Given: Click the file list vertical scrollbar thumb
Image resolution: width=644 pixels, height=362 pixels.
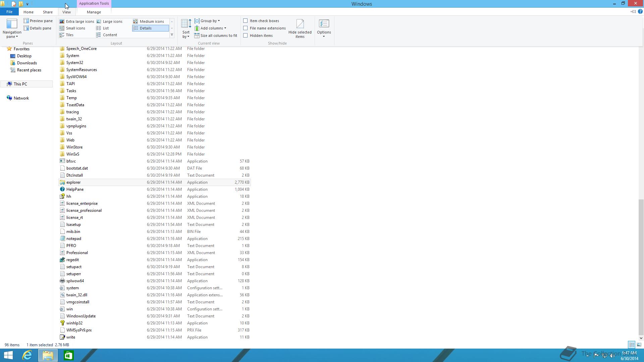Looking at the screenshot, I should 641,266.
